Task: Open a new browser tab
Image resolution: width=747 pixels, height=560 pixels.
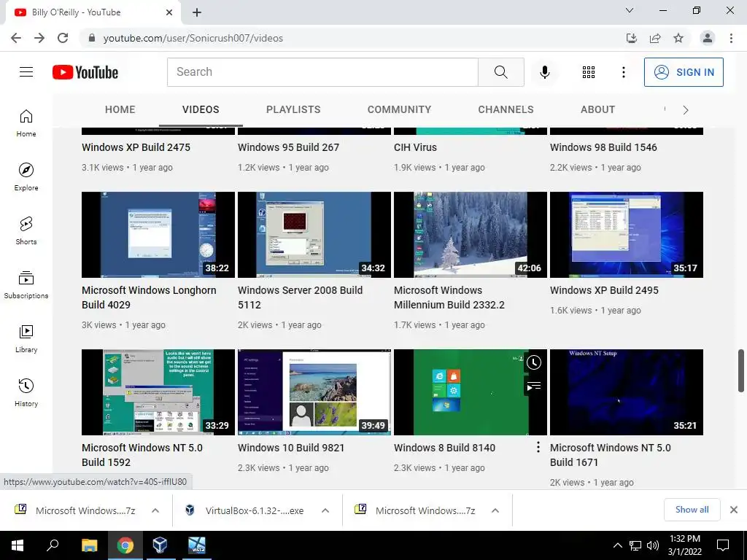Action: [x=197, y=12]
